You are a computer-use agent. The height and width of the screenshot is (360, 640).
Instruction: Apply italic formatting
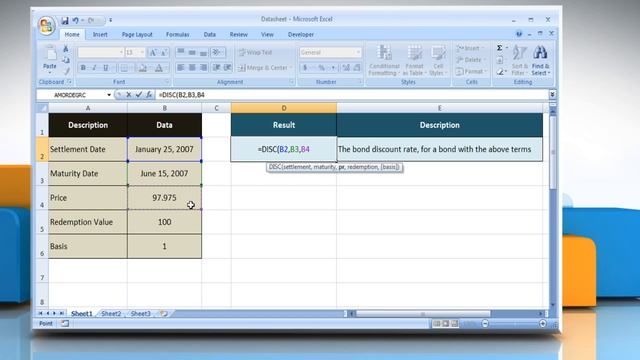[94, 68]
